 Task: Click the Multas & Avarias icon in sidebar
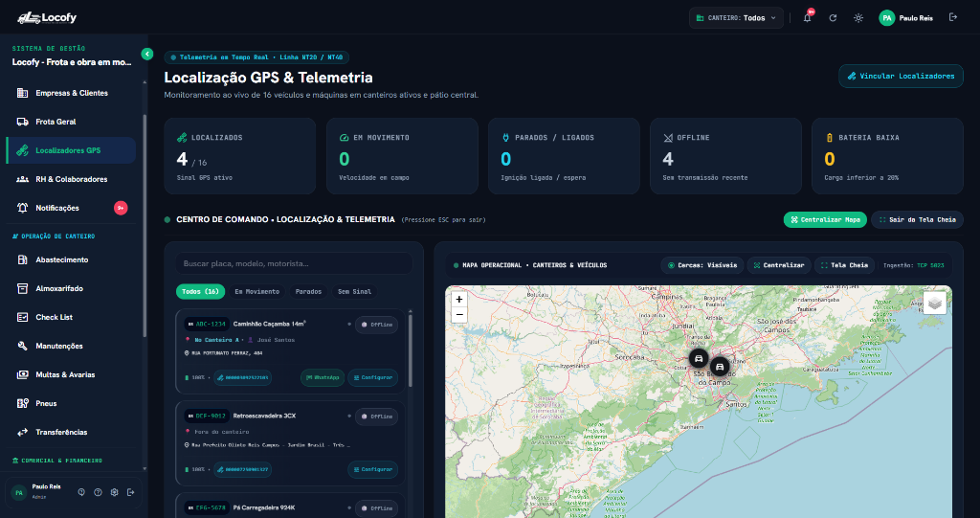point(23,374)
